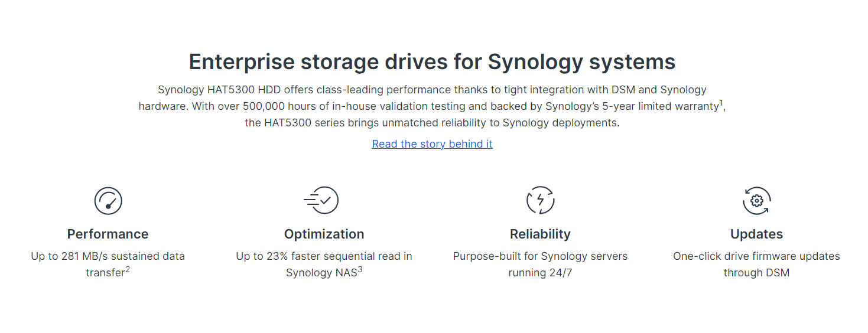
Task: Select the "Updates" feature heading
Action: pos(756,234)
